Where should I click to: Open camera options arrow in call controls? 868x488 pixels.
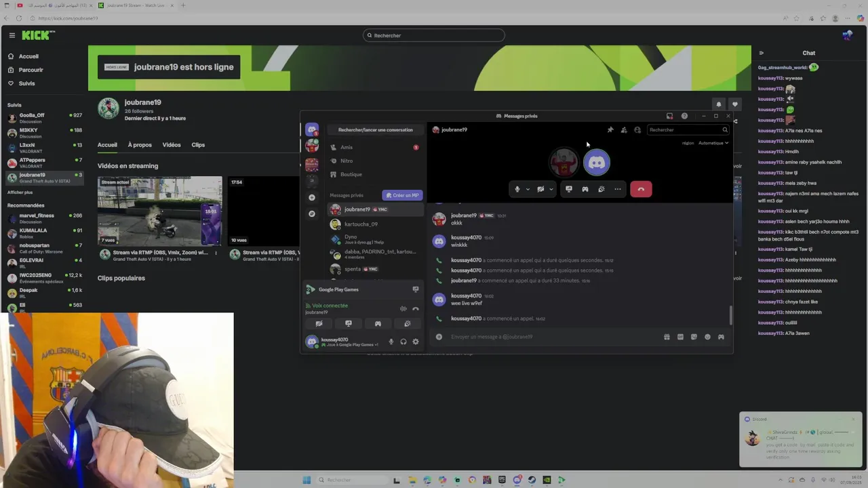(551, 189)
